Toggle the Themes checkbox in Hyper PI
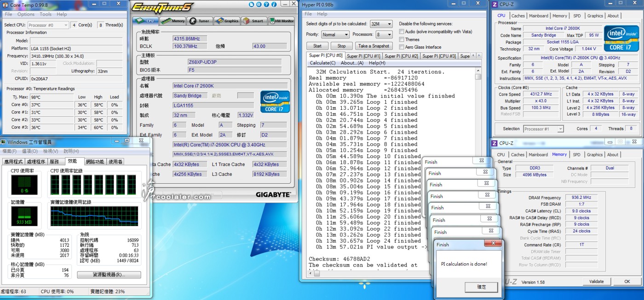This screenshot has height=300, width=644. pos(402,40)
